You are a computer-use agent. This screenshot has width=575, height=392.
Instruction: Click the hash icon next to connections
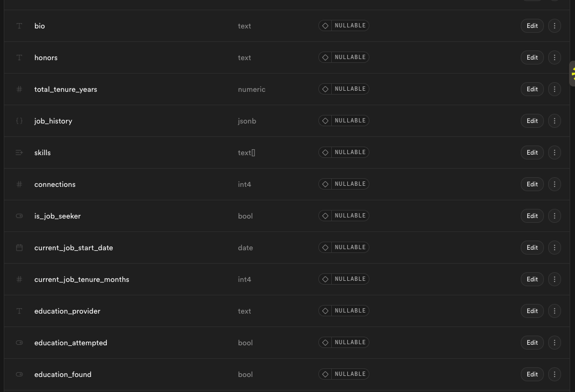19,184
